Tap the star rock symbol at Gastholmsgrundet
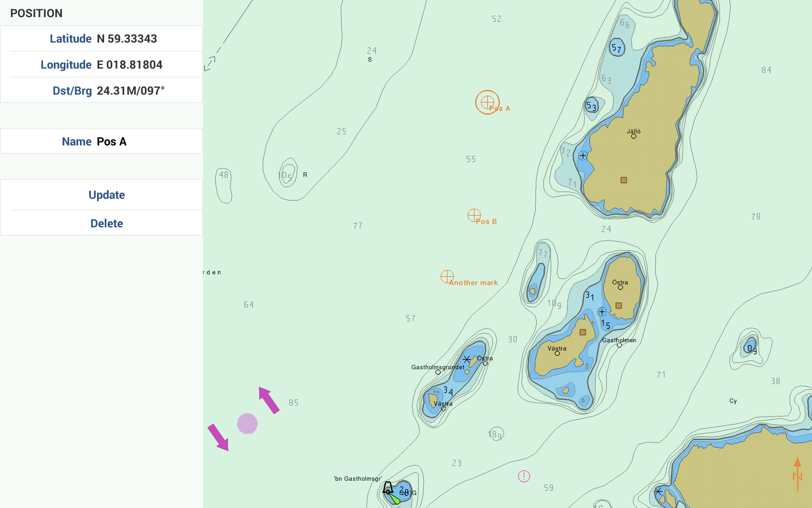This screenshot has width=812, height=508. point(466,359)
